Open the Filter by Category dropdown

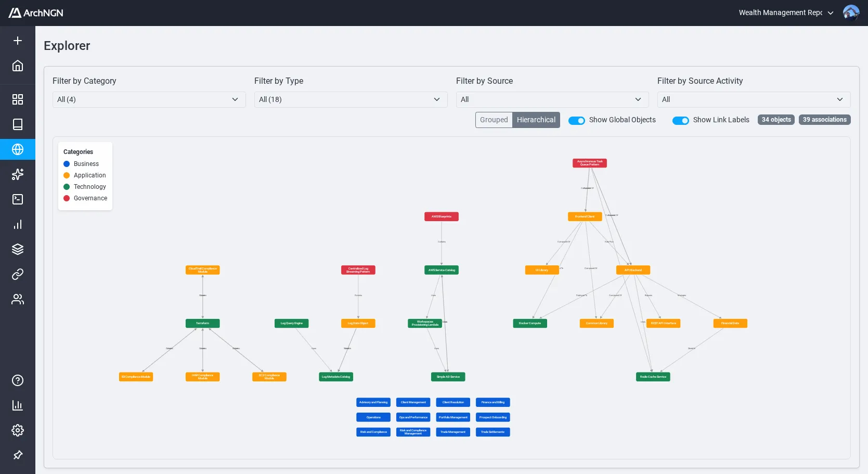[149, 99]
